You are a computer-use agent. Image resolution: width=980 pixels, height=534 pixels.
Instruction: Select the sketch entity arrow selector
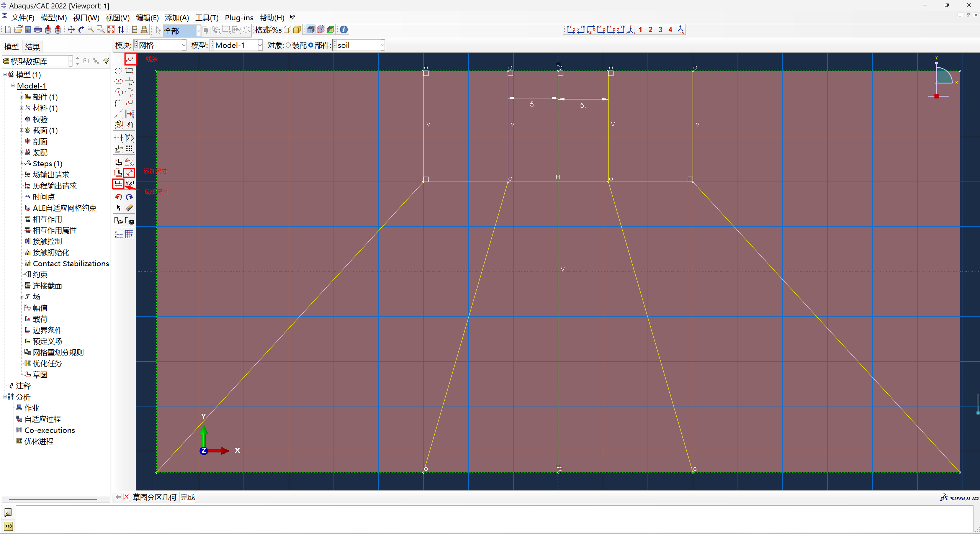[x=119, y=208]
